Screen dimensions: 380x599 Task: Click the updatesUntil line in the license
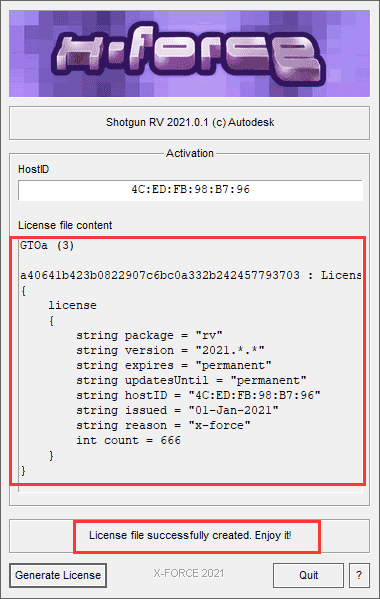pos(191,380)
